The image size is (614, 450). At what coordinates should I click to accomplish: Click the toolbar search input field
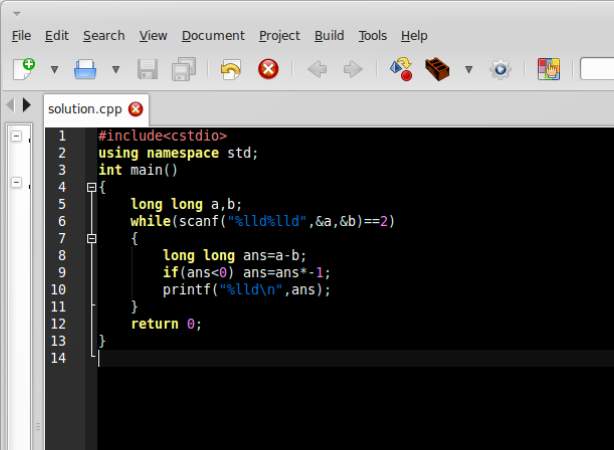tap(597, 69)
